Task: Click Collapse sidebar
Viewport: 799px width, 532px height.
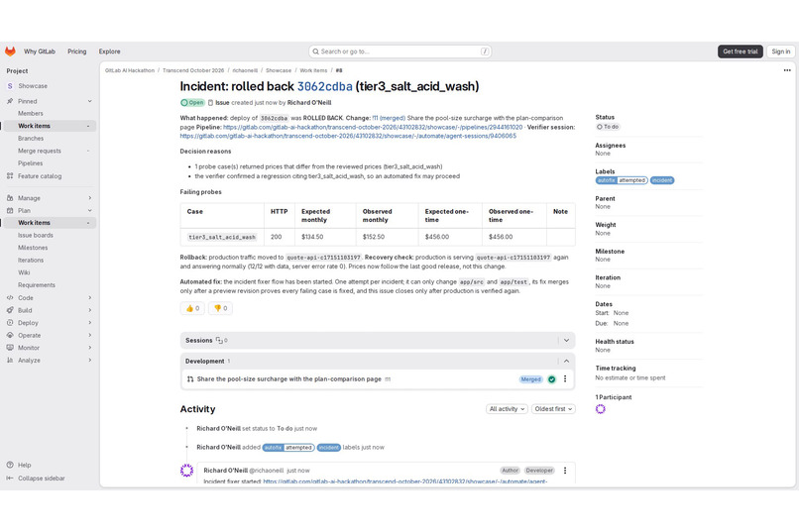Action: 36,479
